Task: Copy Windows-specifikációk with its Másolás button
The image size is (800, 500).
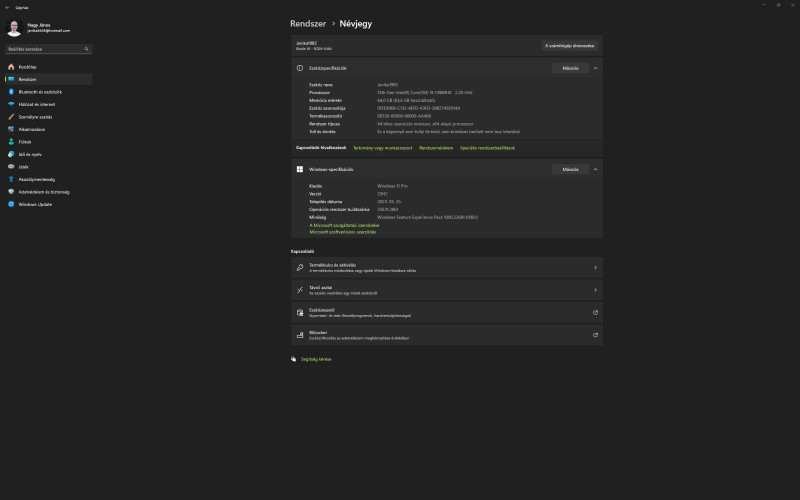Action: tap(570, 169)
